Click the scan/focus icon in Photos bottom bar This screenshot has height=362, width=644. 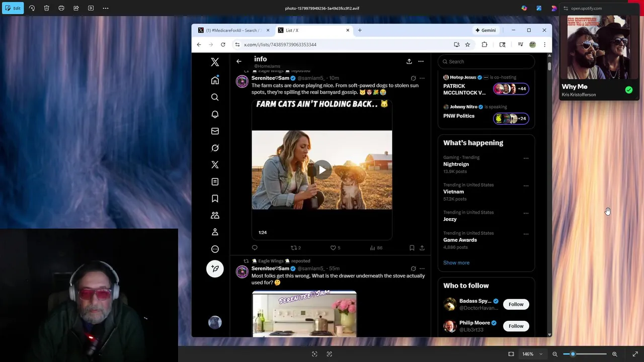point(314,354)
